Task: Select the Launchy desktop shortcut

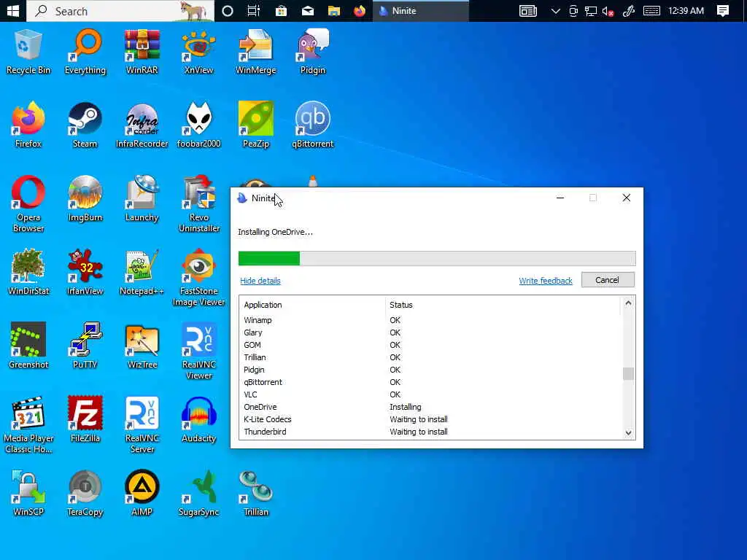Action: point(142,198)
